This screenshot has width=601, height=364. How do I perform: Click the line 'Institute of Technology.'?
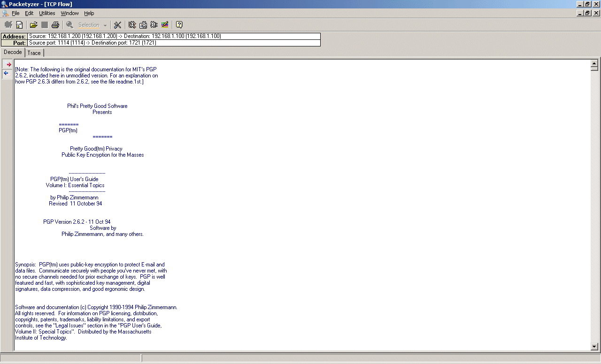pos(41,338)
